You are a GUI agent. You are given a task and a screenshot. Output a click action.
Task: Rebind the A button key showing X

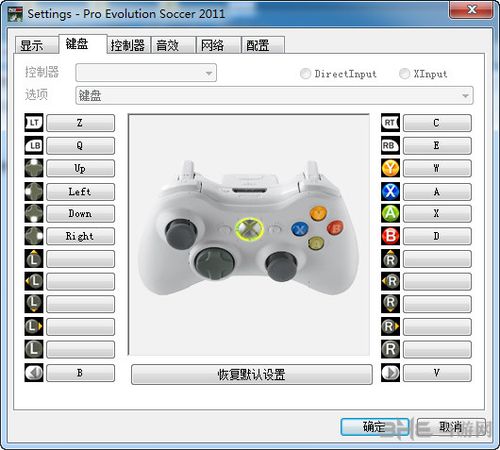coord(437,214)
